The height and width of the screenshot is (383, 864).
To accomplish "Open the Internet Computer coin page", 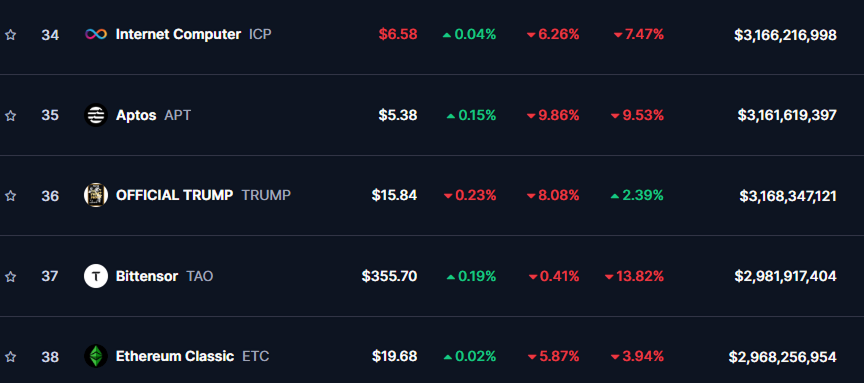I will [x=178, y=35].
